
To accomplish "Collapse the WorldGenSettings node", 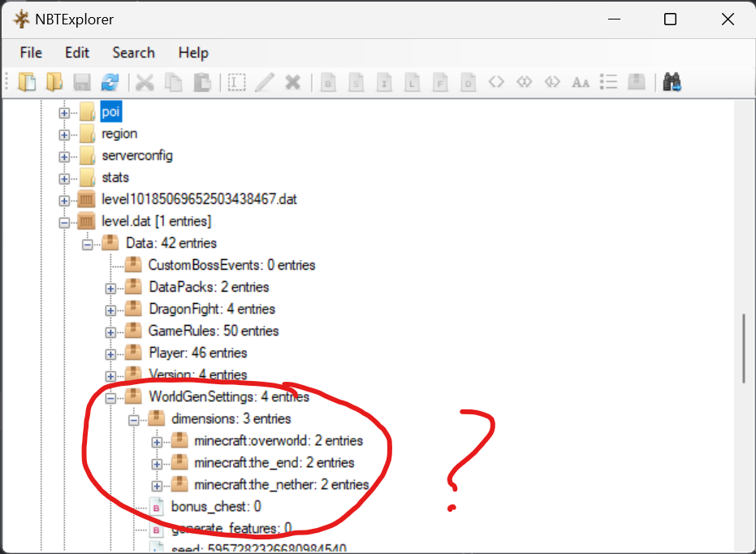I will coord(110,398).
